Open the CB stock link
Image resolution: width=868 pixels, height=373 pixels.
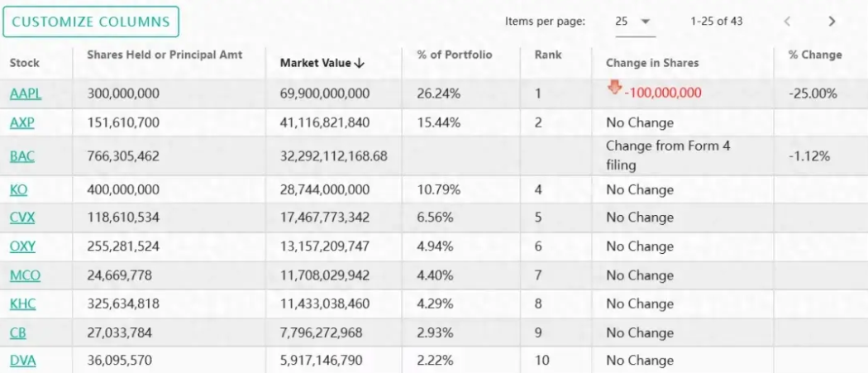pyautogui.click(x=17, y=333)
